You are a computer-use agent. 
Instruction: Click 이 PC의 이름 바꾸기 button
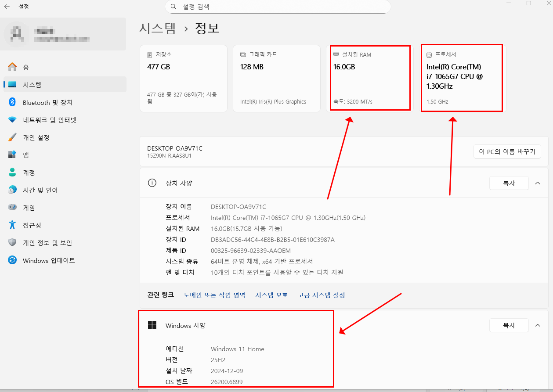(x=507, y=152)
